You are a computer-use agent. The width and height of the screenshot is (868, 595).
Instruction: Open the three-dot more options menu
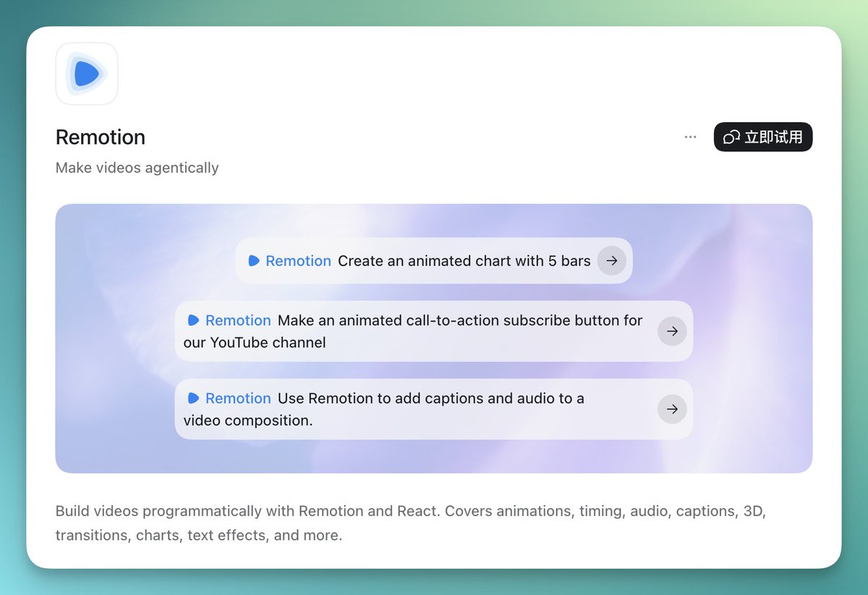click(x=690, y=137)
